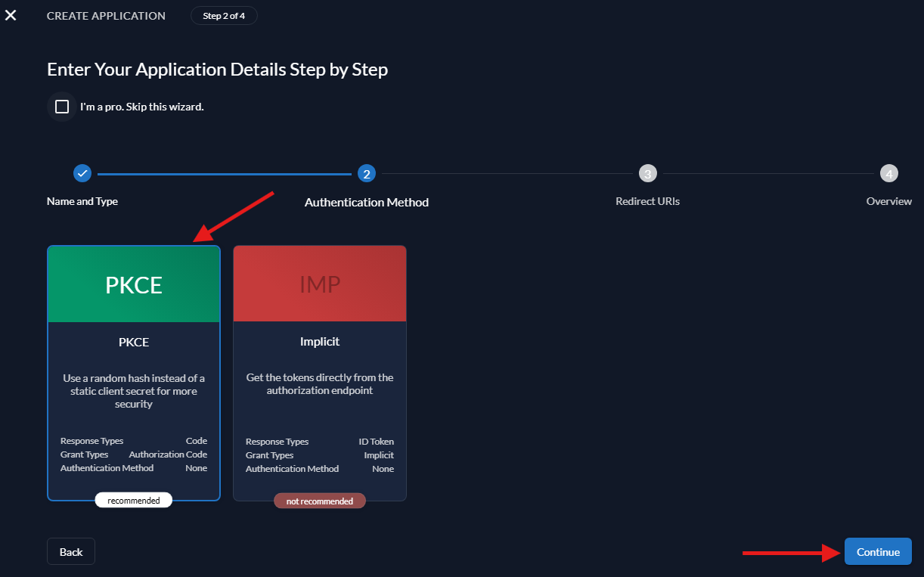Click the not recommended badge under Implicit
Screen dimensions: 924x577
tap(319, 501)
